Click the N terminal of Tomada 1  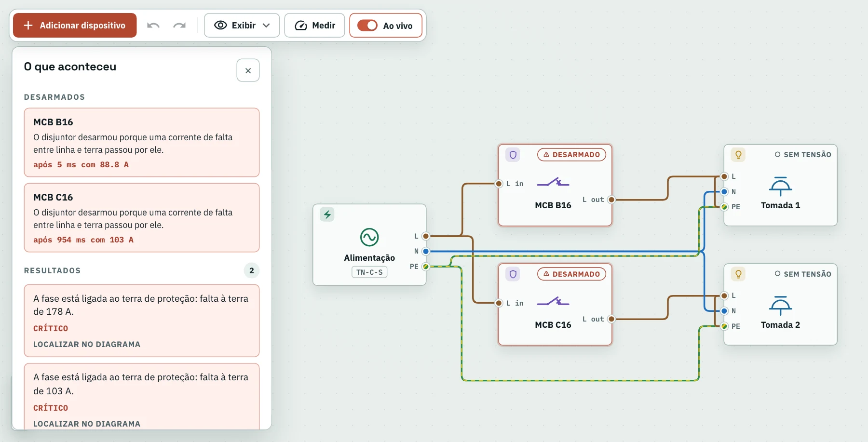tap(724, 192)
